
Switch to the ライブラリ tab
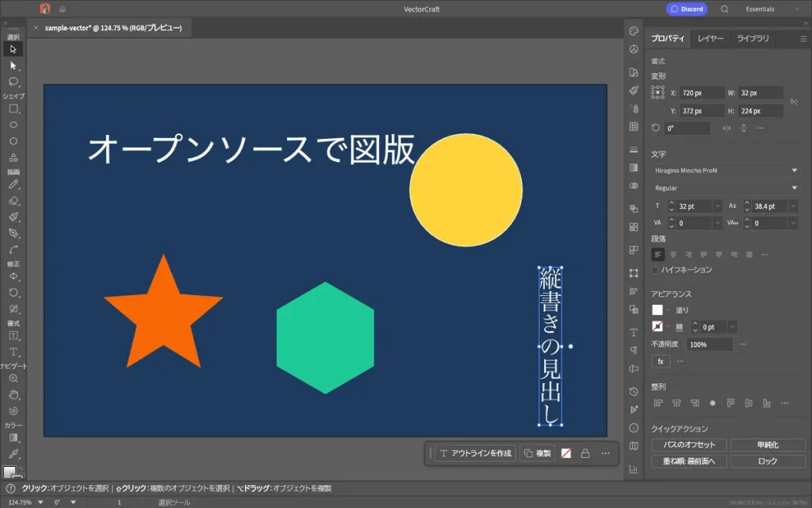click(753, 38)
